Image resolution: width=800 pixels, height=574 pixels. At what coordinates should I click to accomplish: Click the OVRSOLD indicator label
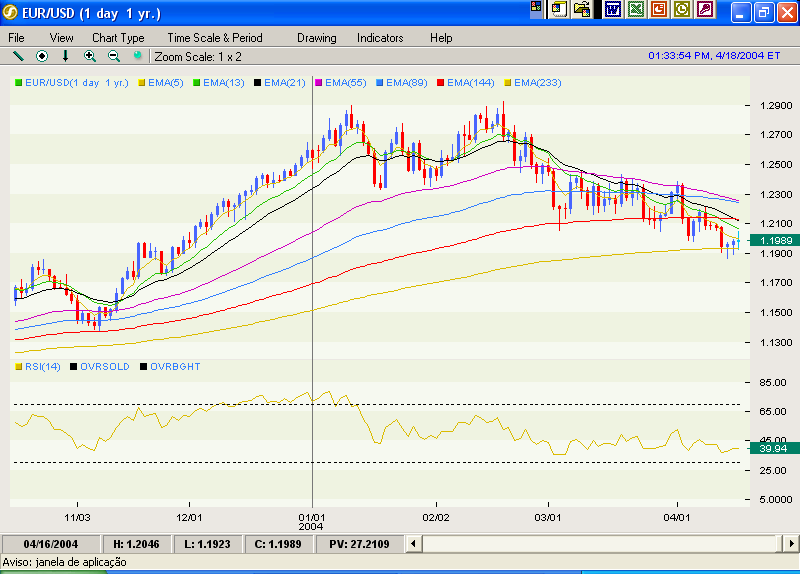tap(105, 366)
